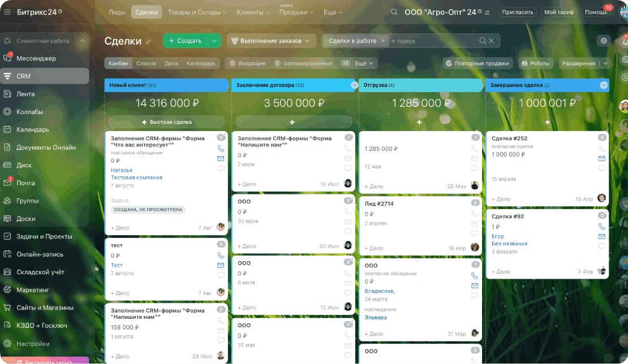Open the Расширения dropdown arrow
The width and height of the screenshot is (628, 364).
(x=605, y=63)
